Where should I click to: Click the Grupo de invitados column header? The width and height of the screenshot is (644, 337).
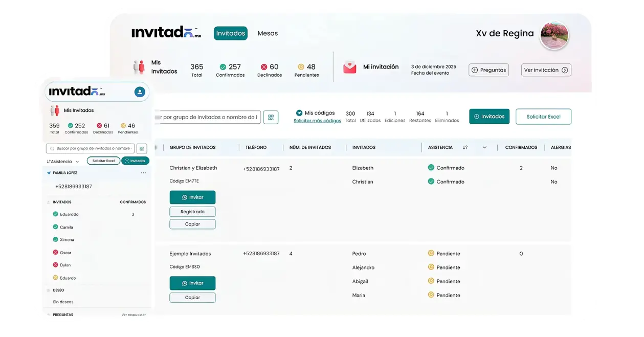[x=192, y=147]
